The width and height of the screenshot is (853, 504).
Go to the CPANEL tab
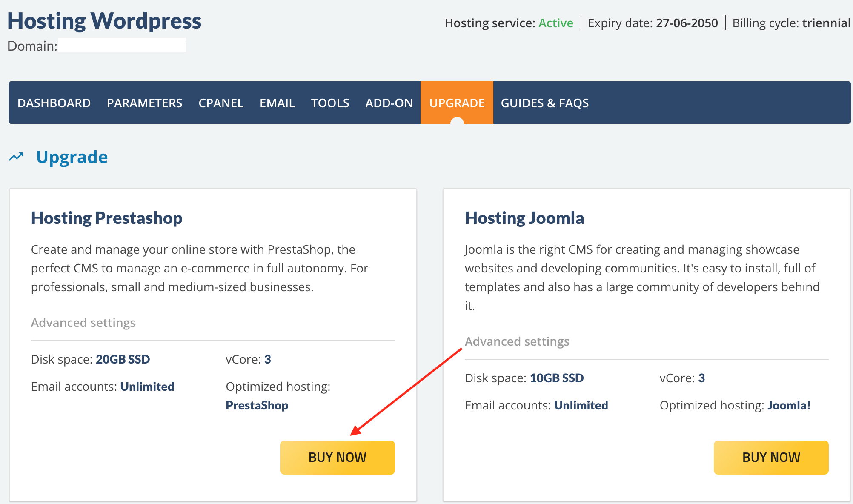(221, 103)
